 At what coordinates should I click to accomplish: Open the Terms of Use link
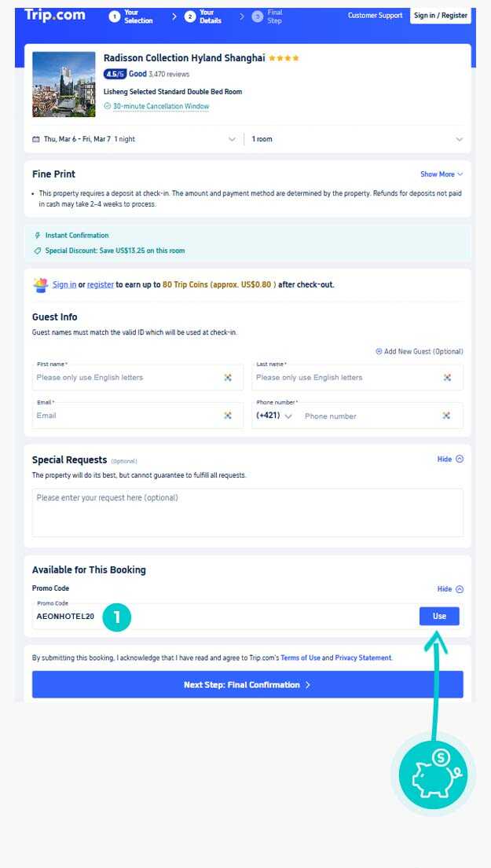click(299, 657)
